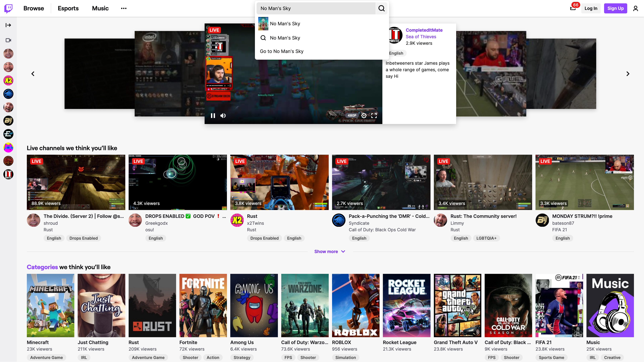Select the x2Twins avatar next to the Rust stream
This screenshot has width=644, height=362.
tap(237, 220)
